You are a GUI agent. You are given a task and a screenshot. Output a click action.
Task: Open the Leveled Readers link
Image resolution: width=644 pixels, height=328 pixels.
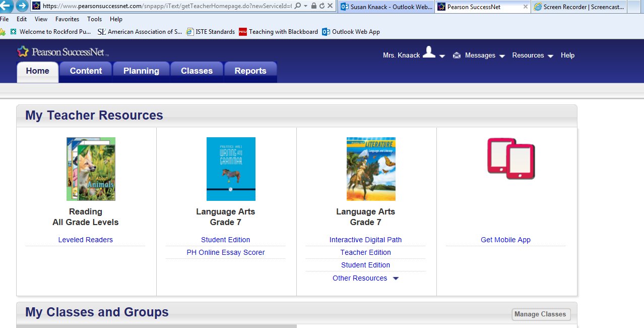pos(86,240)
